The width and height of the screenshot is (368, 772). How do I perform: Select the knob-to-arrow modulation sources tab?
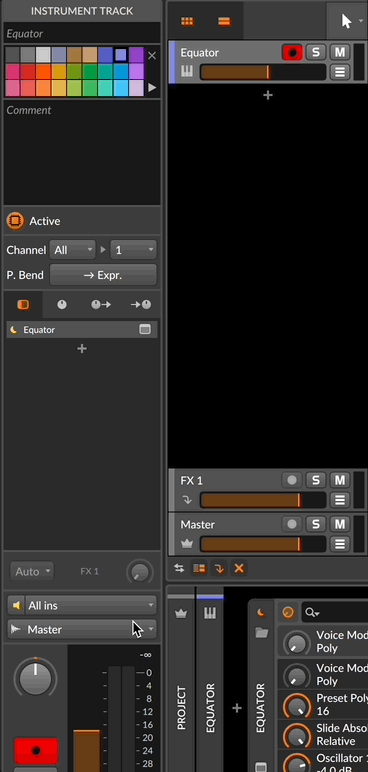(x=101, y=305)
